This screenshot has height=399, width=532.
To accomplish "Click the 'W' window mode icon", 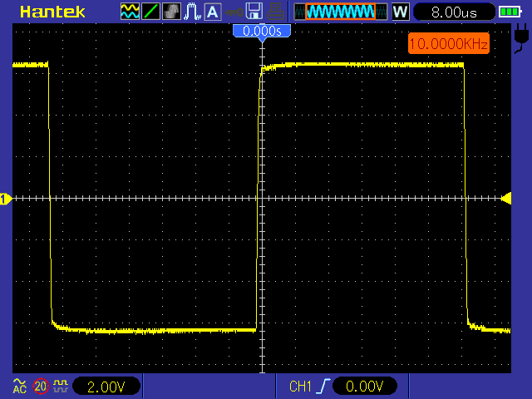I will click(401, 12).
